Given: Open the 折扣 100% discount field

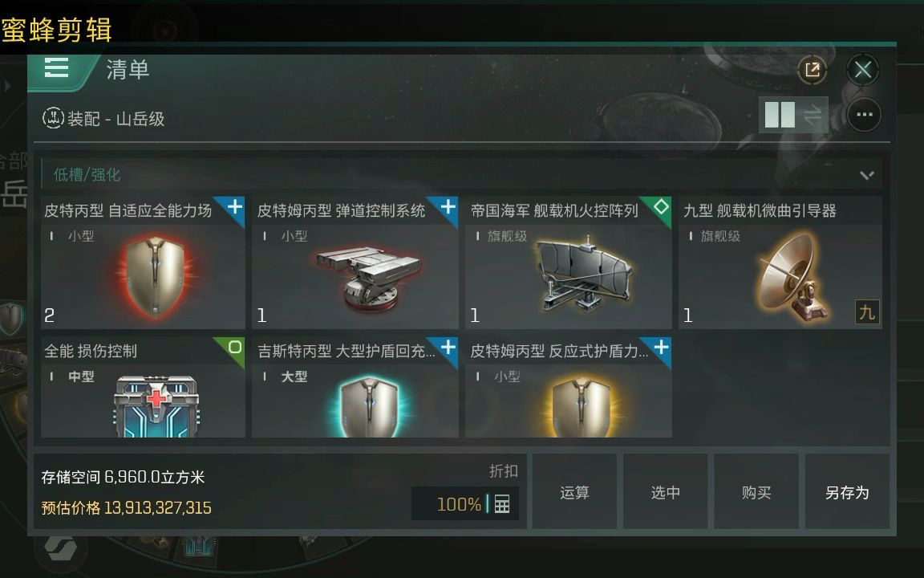Looking at the screenshot, I should tap(464, 503).
